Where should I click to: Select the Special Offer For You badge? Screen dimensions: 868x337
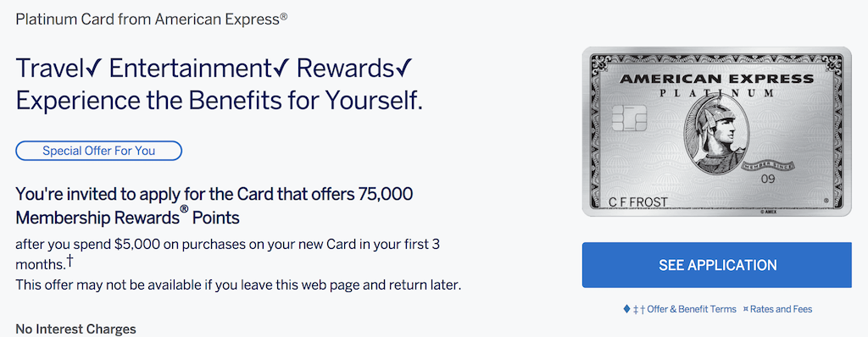tap(98, 151)
